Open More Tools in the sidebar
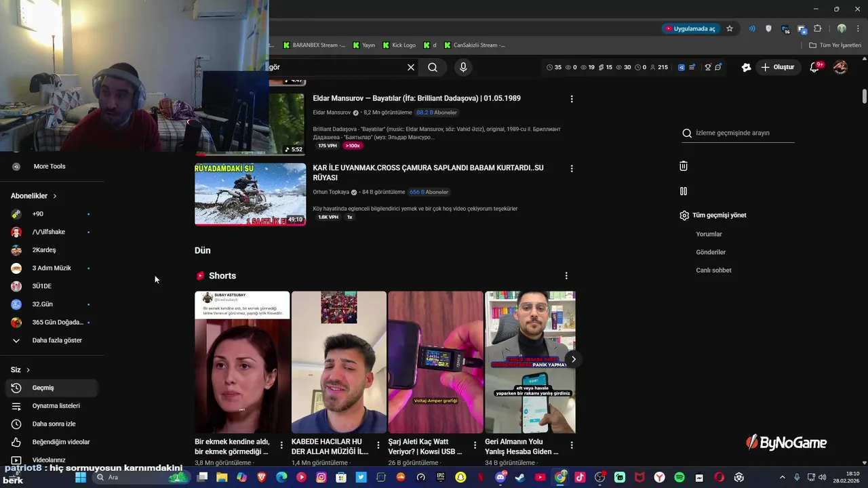Screen dimensions: 868x488 (x=52, y=166)
